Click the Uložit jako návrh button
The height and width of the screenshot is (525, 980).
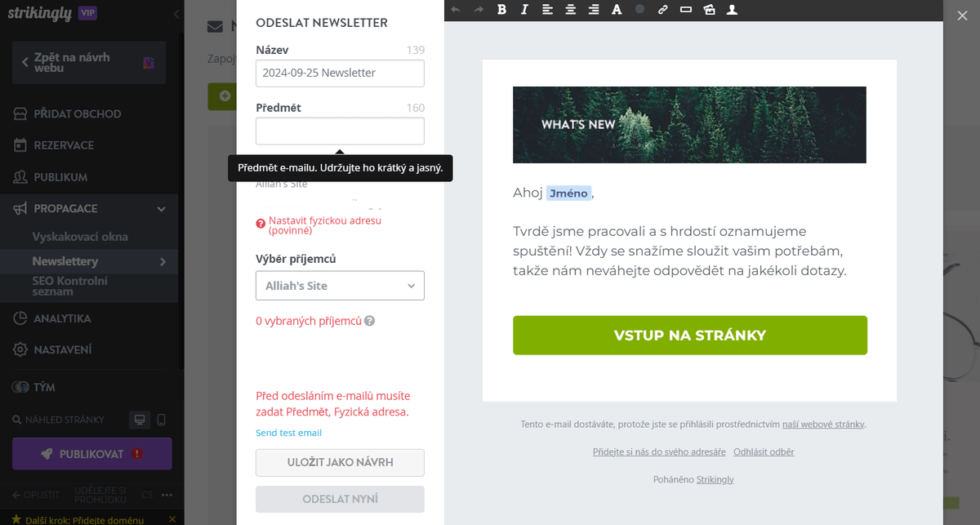340,462
